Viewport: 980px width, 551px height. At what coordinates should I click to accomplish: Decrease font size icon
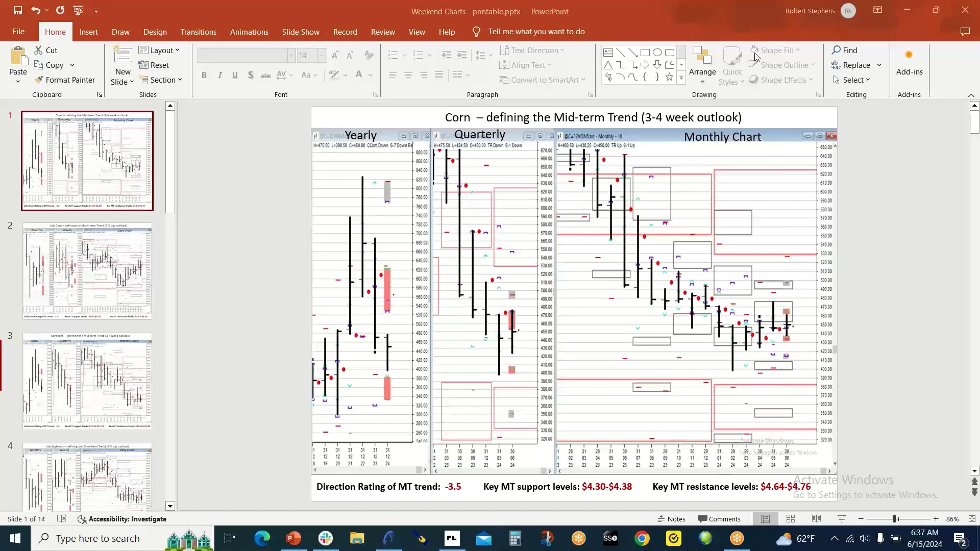[350, 55]
